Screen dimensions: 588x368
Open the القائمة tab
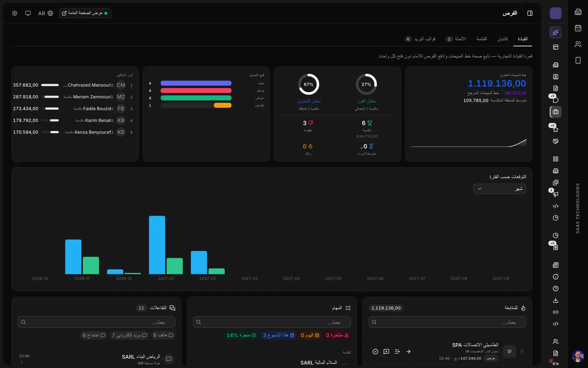481,39
